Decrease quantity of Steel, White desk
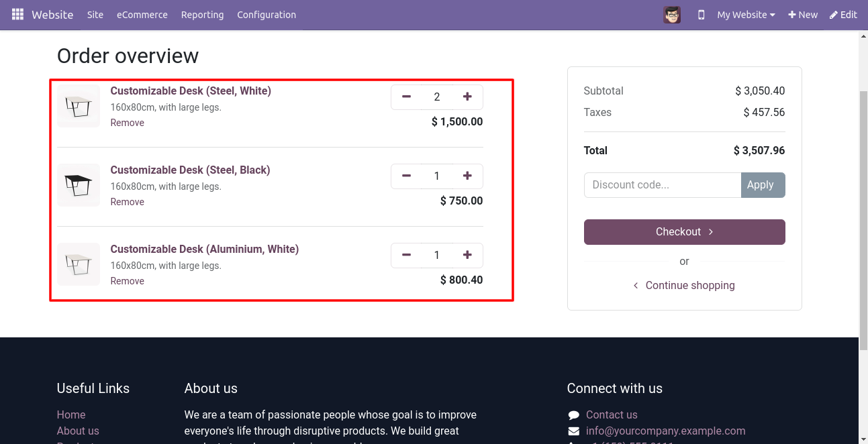This screenshot has width=868, height=444. tap(406, 97)
